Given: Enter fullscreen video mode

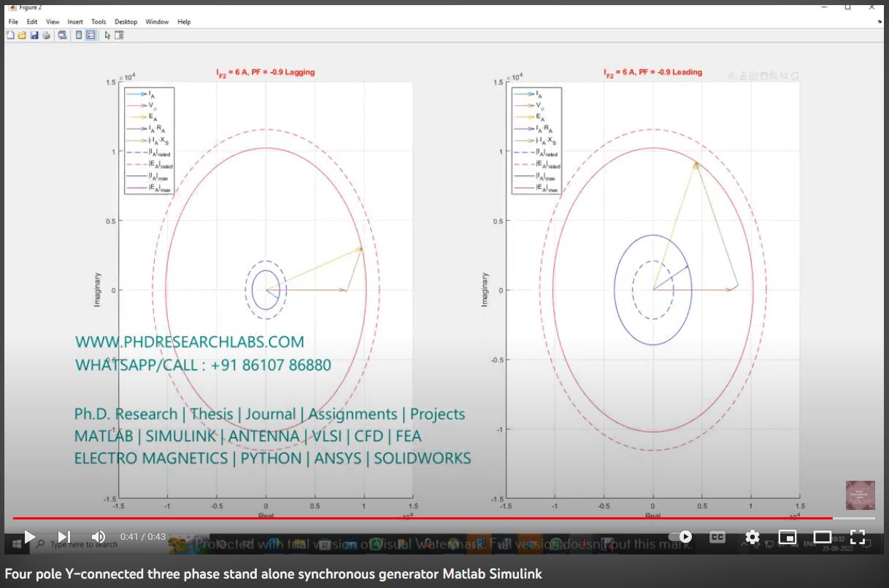Looking at the screenshot, I should pos(858,537).
